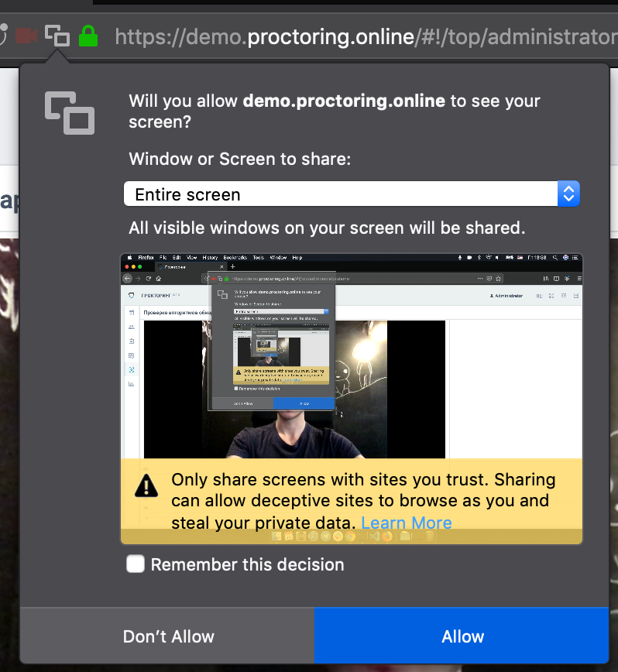Click the demo.proctoring.online URL in address bar
Image resolution: width=618 pixels, height=672 pixels.
(366, 37)
